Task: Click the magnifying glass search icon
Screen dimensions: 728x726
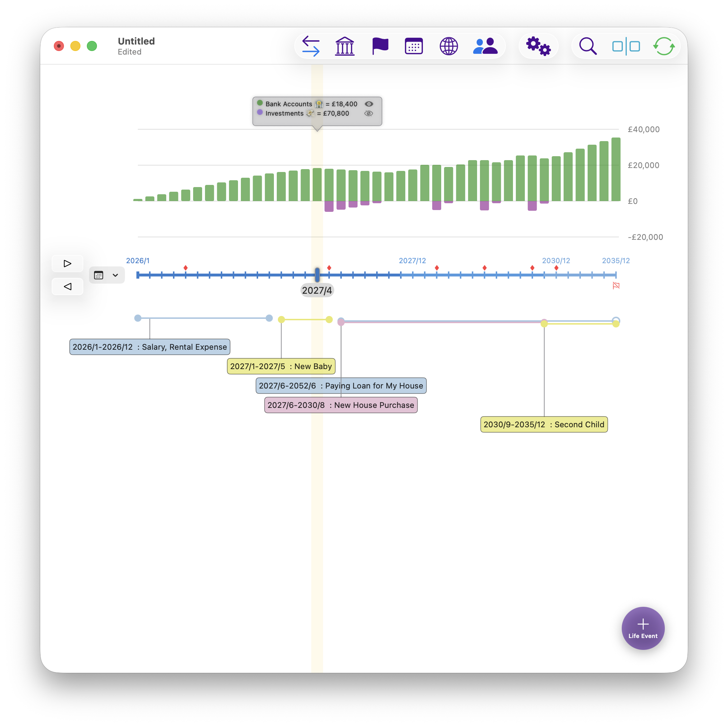Action: tap(587, 46)
